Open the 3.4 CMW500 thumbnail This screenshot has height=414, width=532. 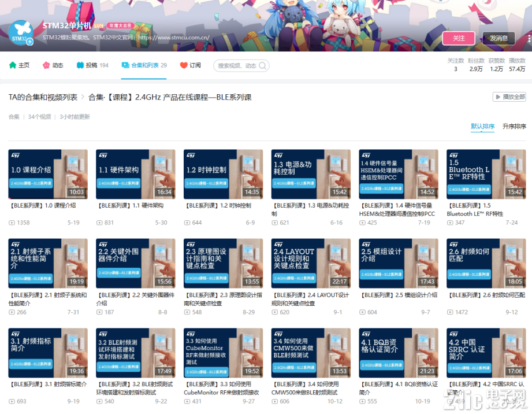coord(311,353)
